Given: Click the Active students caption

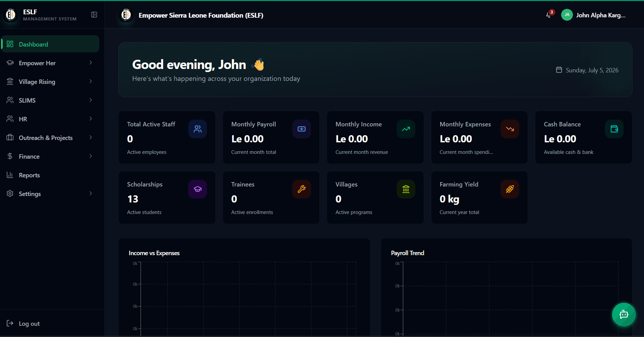Looking at the screenshot, I should [144, 212].
